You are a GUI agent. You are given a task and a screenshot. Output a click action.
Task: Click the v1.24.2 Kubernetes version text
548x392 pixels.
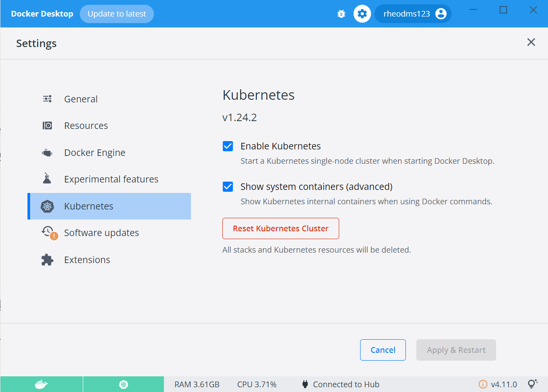point(239,118)
